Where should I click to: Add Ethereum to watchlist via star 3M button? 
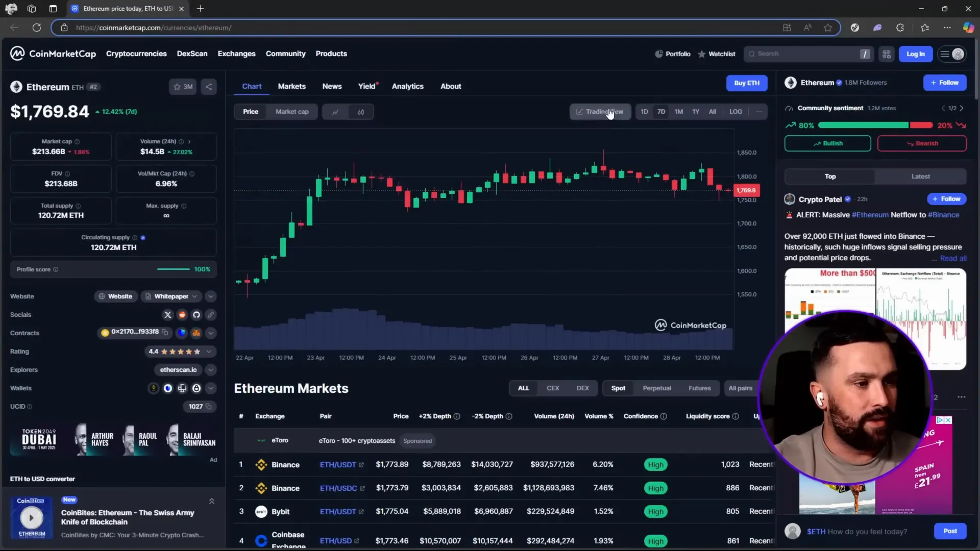183,87
